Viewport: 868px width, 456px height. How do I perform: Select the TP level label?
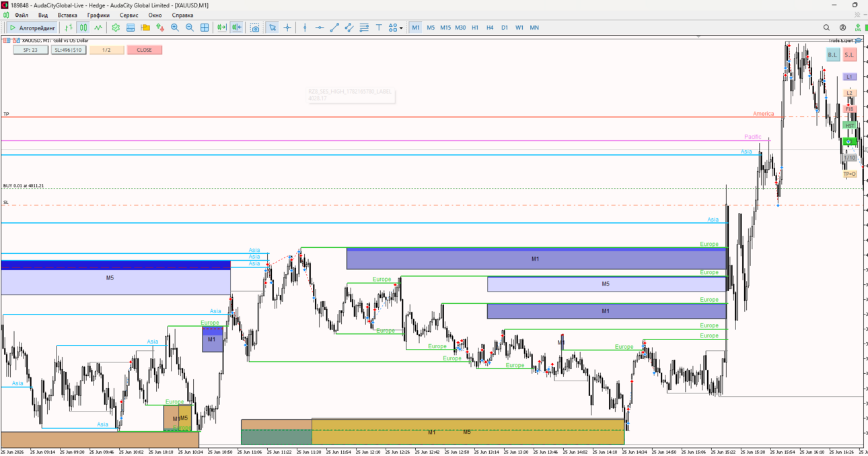click(6, 114)
